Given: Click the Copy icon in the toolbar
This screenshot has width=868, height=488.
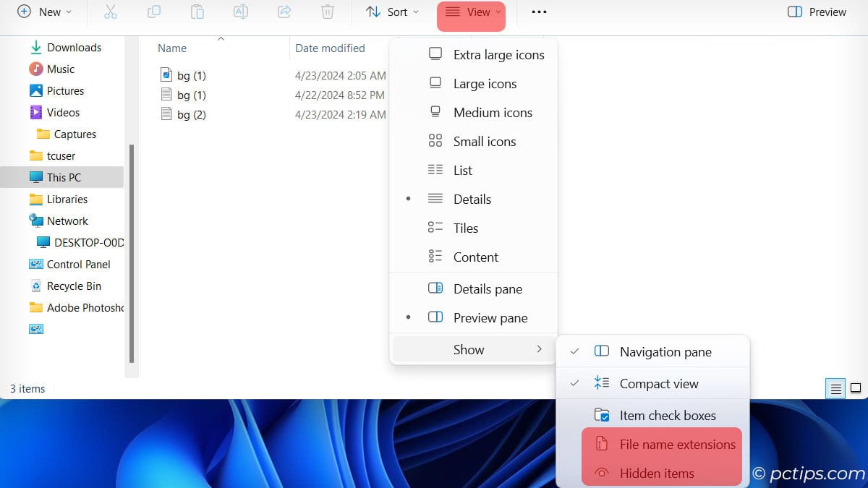Looking at the screenshot, I should [153, 12].
